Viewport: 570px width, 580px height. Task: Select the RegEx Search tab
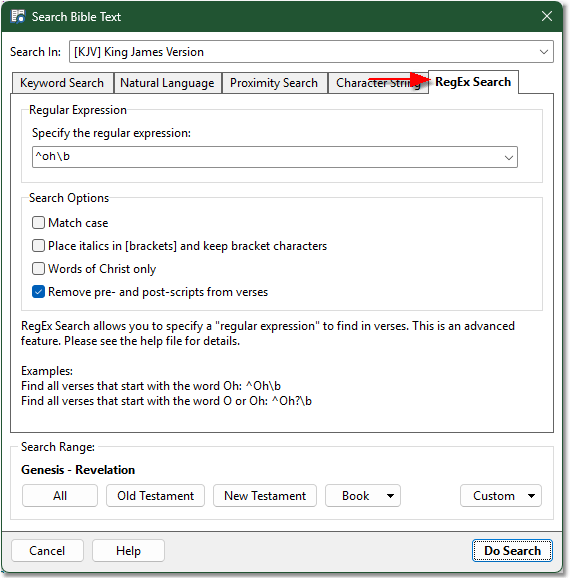[x=473, y=82]
